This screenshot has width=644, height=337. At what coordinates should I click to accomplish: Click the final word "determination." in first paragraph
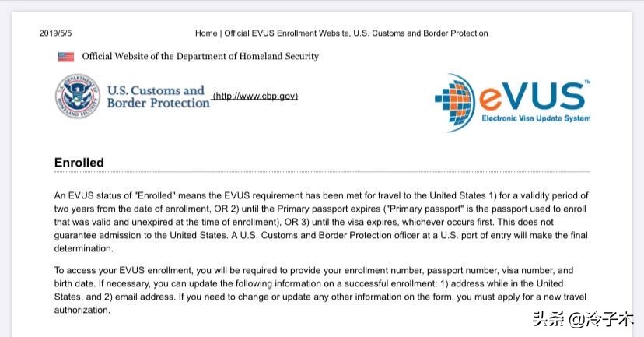click(x=83, y=249)
